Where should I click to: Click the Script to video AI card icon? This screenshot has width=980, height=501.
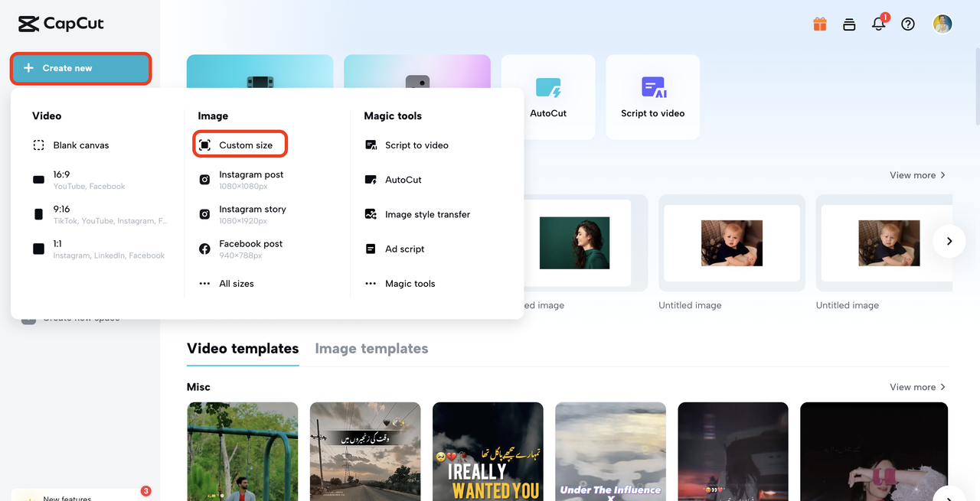(654, 87)
